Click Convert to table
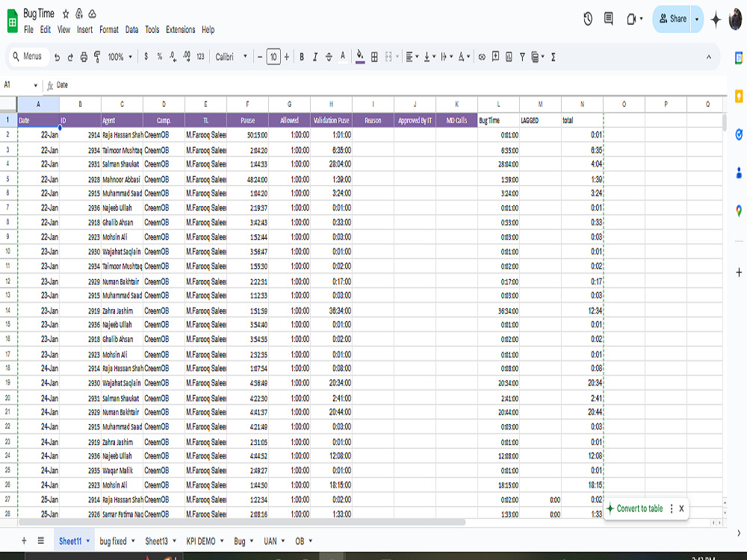Viewport: 747px width, 560px height. point(634,508)
